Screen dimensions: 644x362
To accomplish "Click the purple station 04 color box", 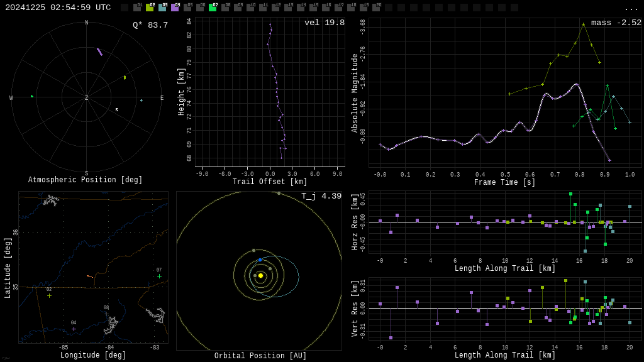I will [175, 8].
